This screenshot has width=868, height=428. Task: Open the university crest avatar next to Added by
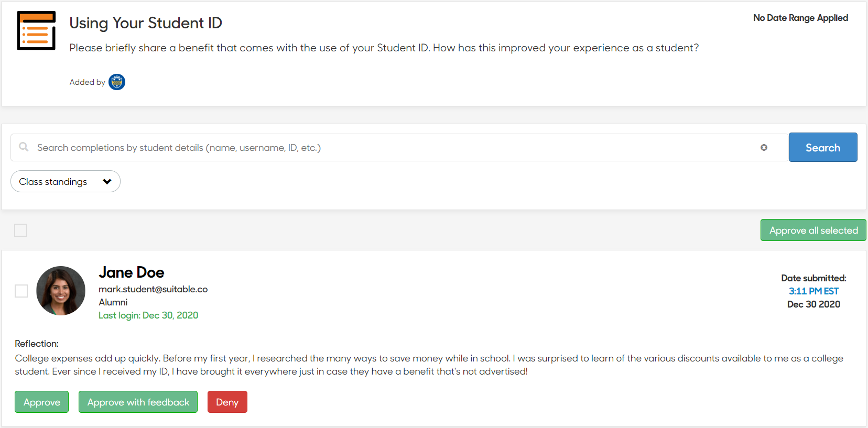tap(117, 82)
